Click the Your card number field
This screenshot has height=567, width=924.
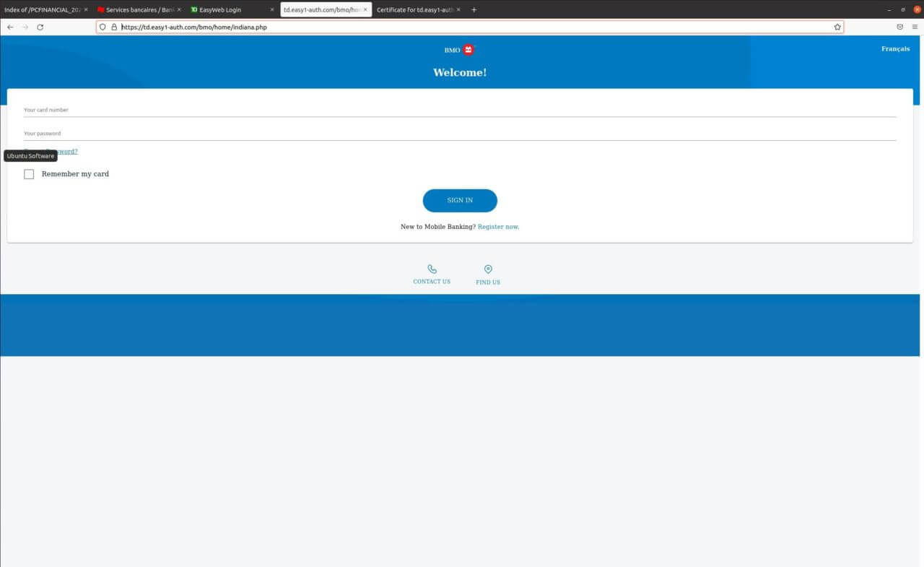tap(459, 111)
